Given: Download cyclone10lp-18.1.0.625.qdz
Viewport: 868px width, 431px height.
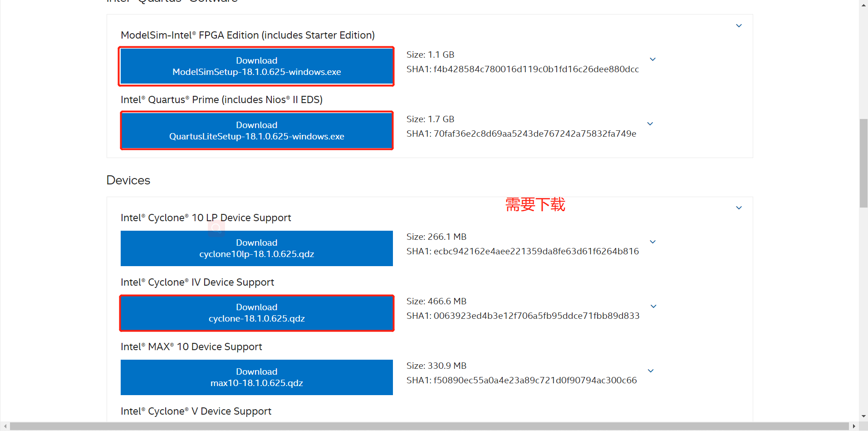Looking at the screenshot, I should [256, 248].
